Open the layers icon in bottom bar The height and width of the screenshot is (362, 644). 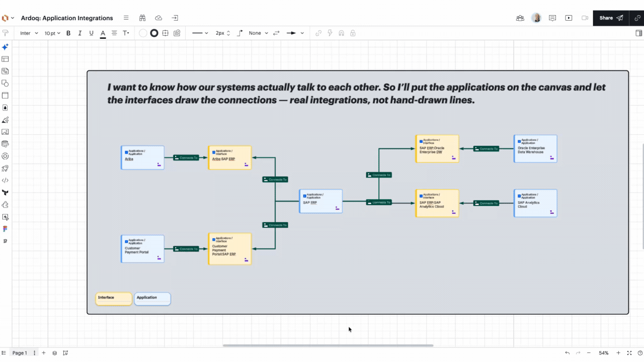point(55,353)
